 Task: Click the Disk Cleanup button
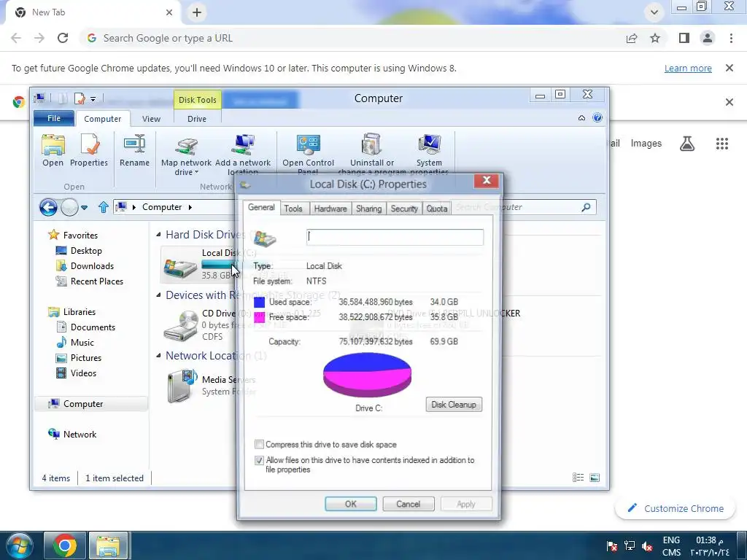[454, 404]
